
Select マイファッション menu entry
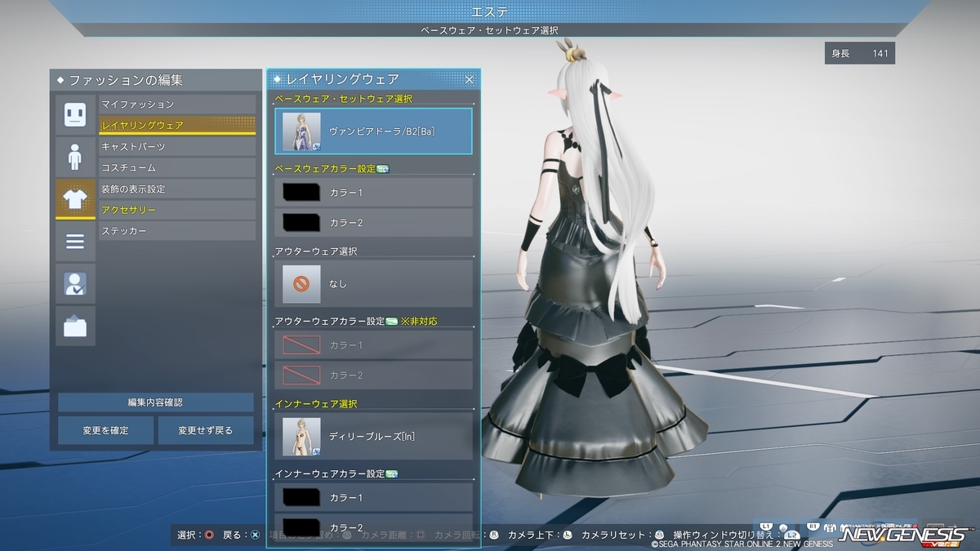pyautogui.click(x=177, y=104)
